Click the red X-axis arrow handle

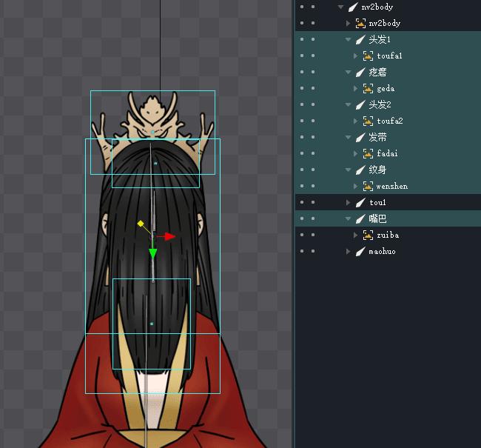coord(170,236)
